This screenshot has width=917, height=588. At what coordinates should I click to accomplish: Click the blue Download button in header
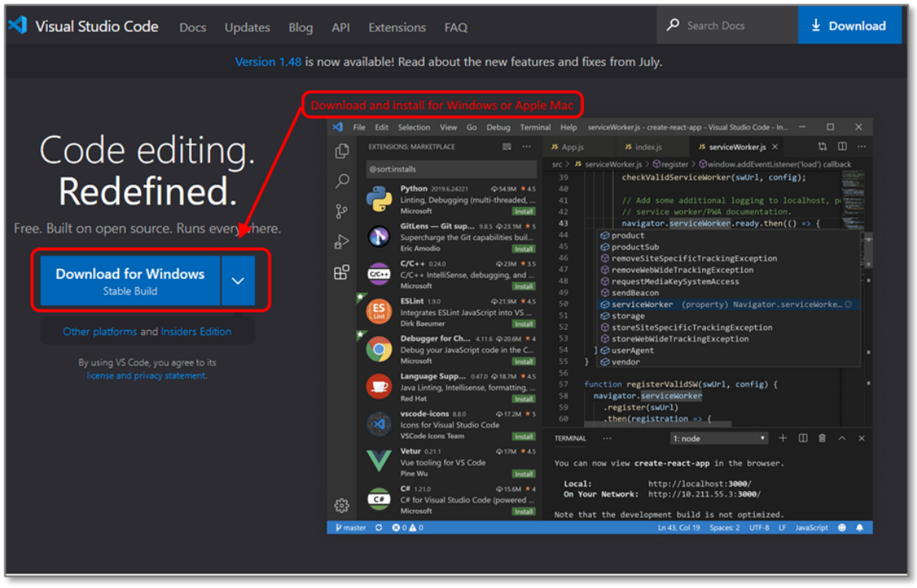[x=849, y=25]
